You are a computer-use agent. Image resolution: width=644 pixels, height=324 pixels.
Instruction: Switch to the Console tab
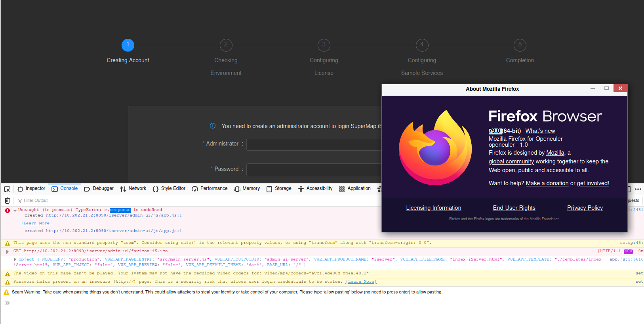pos(65,189)
